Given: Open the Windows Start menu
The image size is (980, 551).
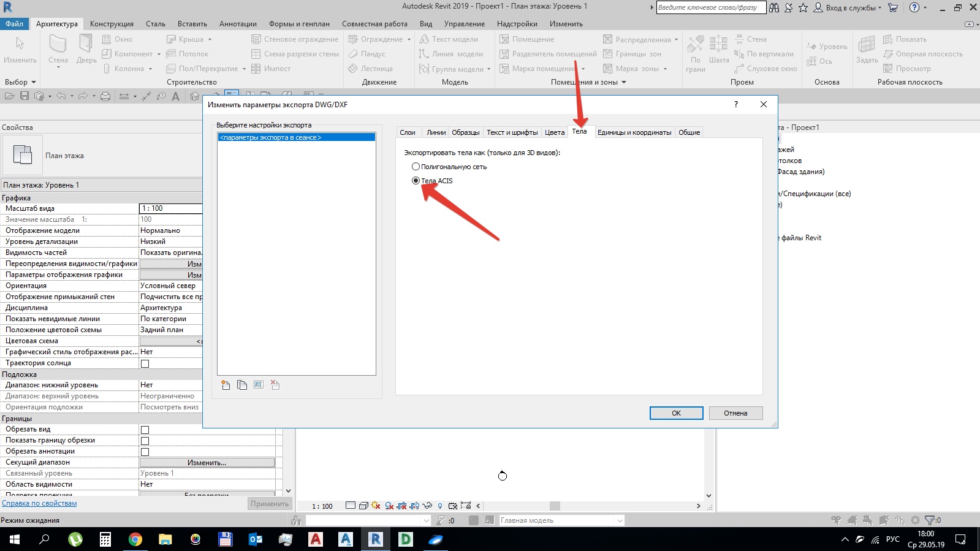Looking at the screenshot, I should tap(15, 539).
